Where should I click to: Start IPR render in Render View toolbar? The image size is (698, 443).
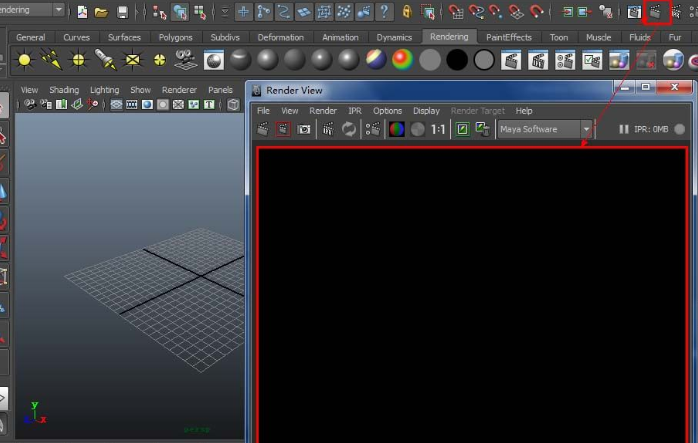pos(328,129)
